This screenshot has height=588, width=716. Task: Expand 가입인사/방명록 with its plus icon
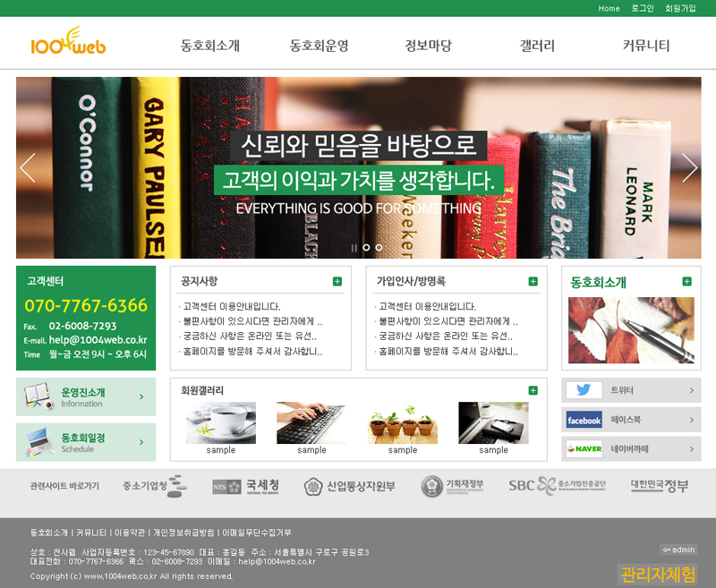[x=533, y=282]
